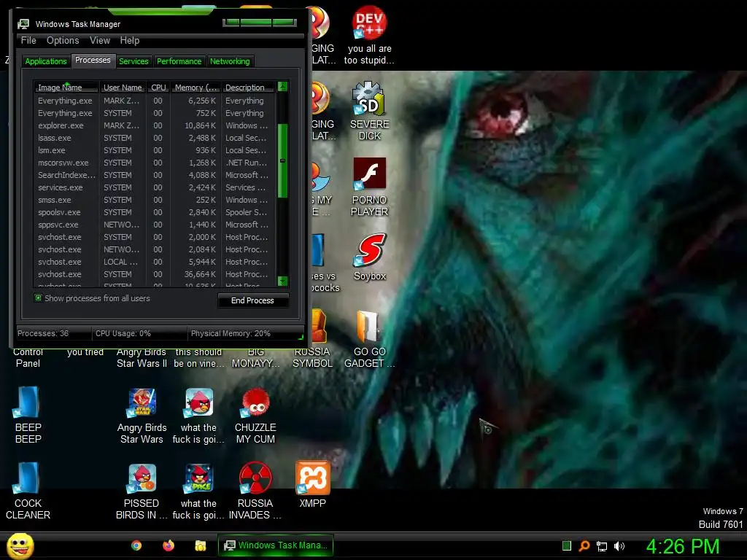Select the sppsvc.exe process row
This screenshot has width=747, height=560.
(155, 225)
